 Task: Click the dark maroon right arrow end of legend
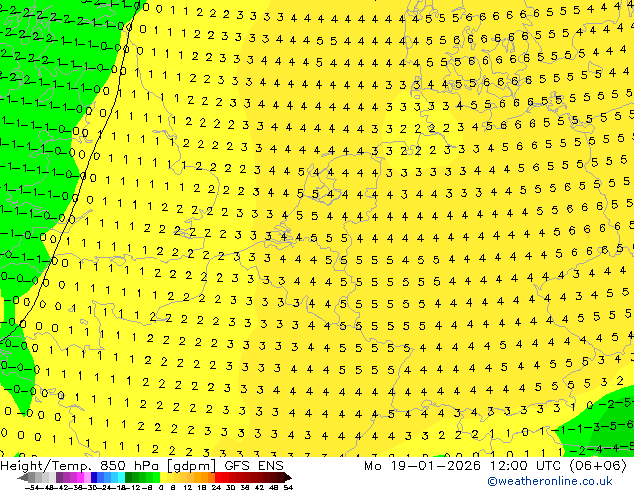pos(287,477)
